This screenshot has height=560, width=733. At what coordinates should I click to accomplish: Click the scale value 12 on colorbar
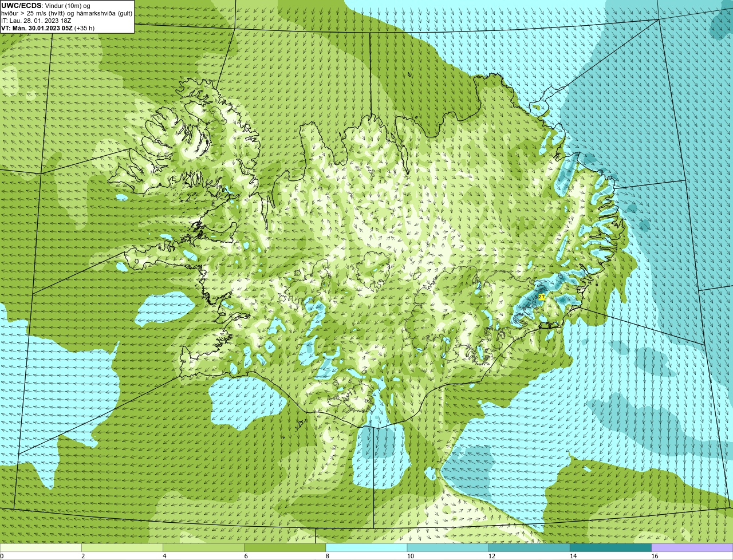coord(492,556)
